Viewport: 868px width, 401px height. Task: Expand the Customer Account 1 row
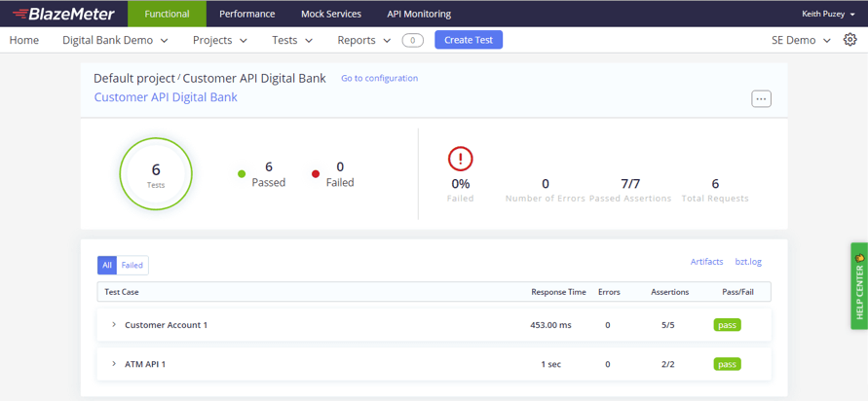[x=114, y=325]
